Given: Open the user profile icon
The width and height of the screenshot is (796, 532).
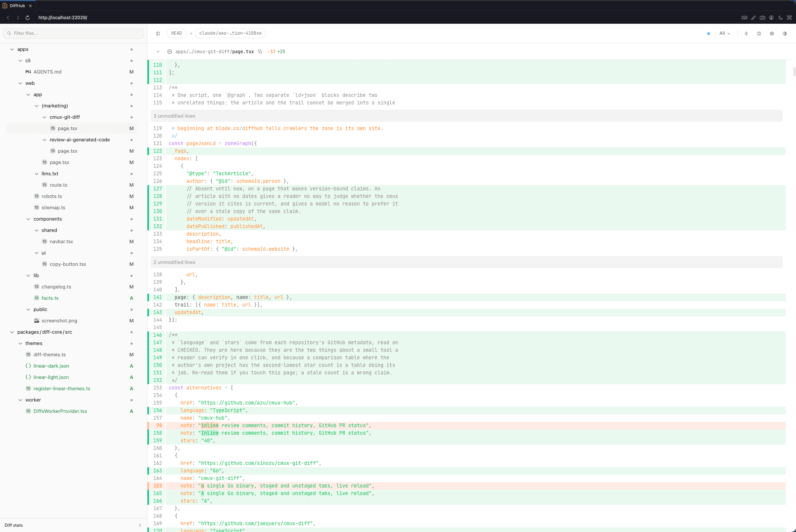Looking at the screenshot, I should pos(771,18).
